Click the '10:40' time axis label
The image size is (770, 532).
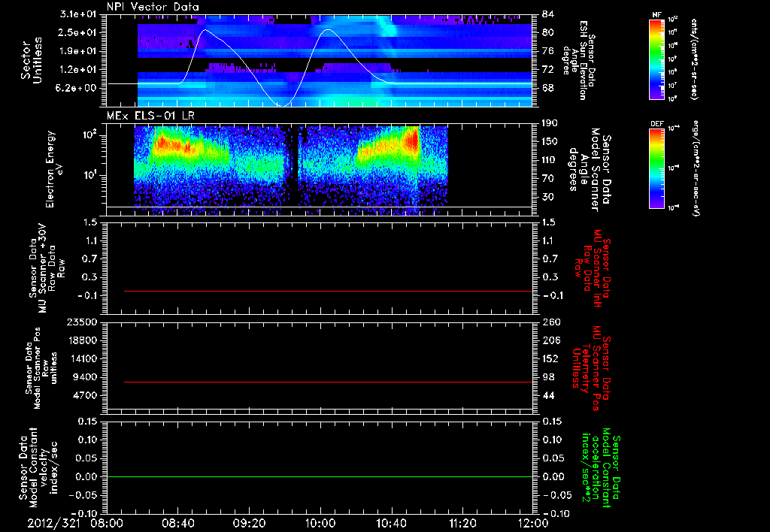391,523
